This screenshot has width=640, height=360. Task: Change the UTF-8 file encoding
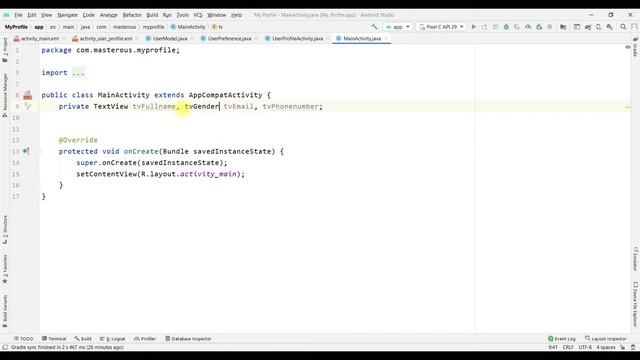coord(585,347)
